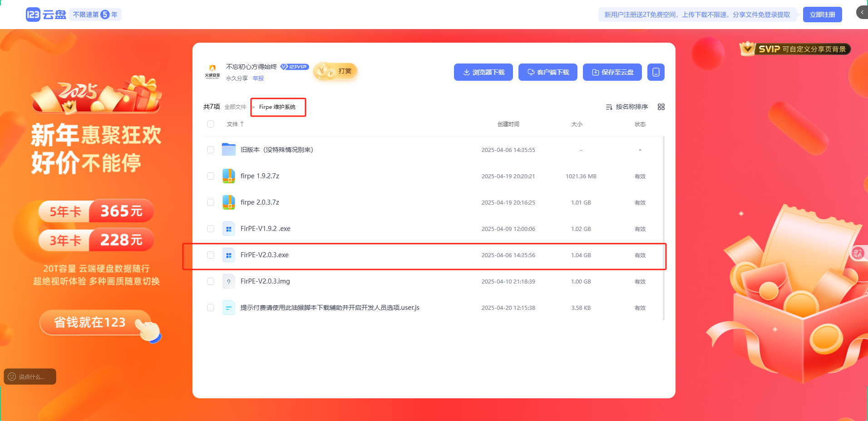
Task: Click size 1021.36 MB cell
Action: tap(581, 176)
